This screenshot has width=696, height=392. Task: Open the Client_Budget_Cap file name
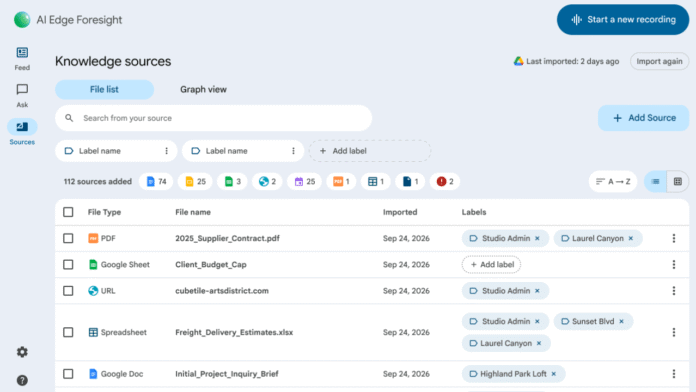(x=211, y=265)
